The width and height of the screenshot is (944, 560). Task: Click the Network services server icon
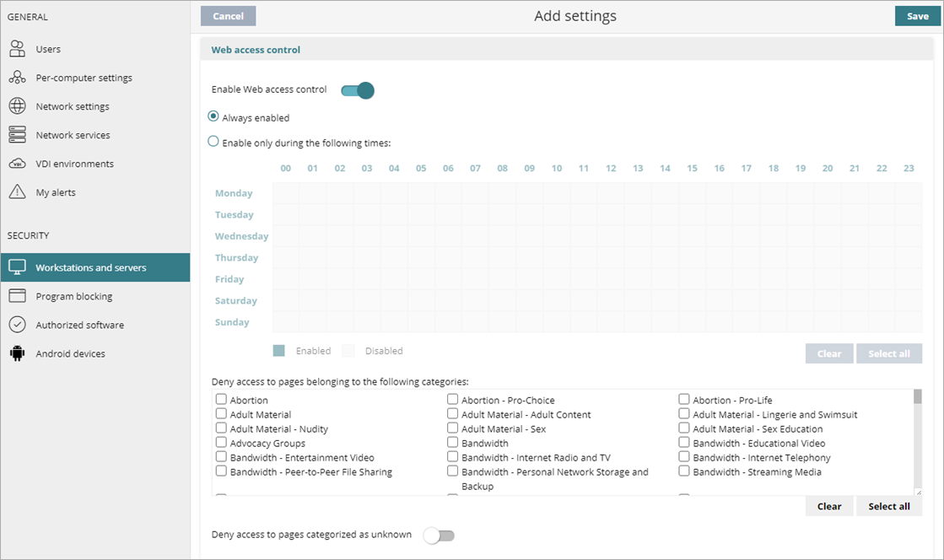[x=19, y=134]
